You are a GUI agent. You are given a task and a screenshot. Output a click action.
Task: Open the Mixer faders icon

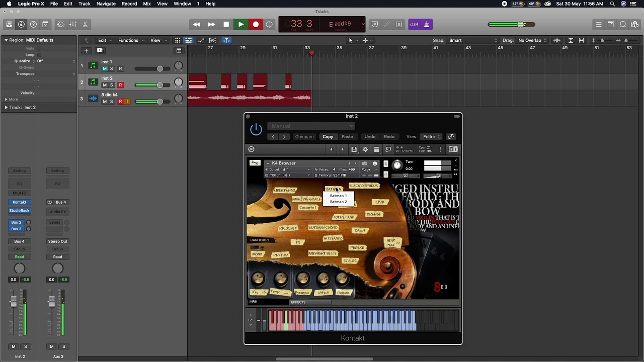(73, 24)
